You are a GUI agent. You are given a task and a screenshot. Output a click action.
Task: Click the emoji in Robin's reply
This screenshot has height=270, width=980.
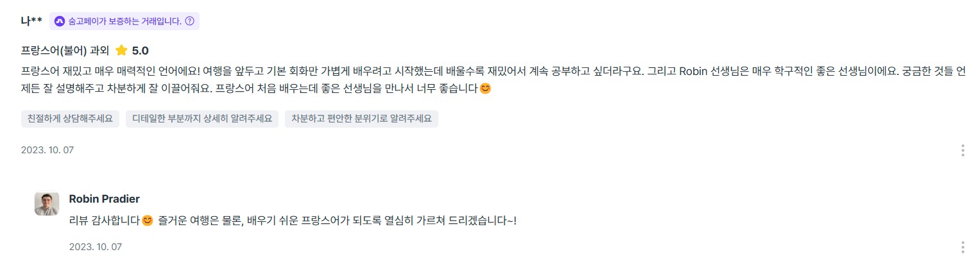pos(148,221)
